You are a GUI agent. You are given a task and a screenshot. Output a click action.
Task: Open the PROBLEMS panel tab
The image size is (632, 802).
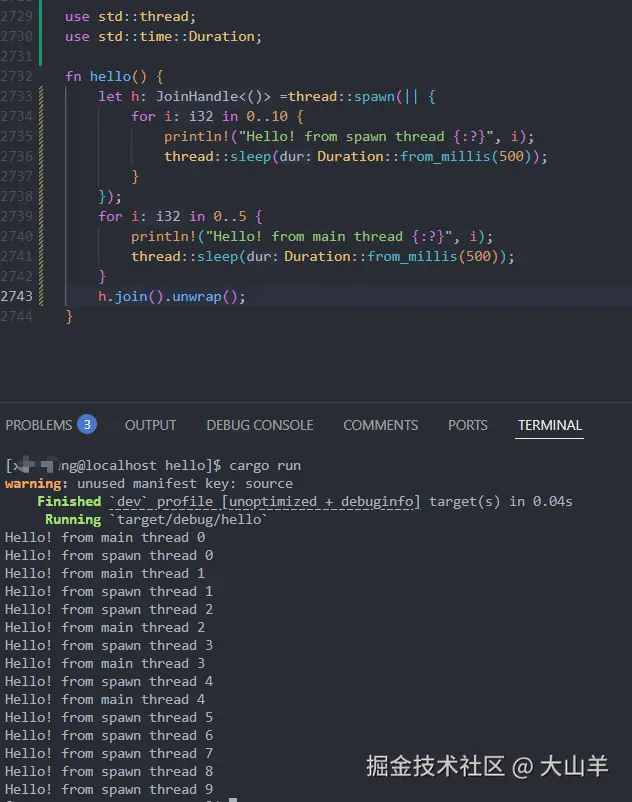click(x=39, y=425)
